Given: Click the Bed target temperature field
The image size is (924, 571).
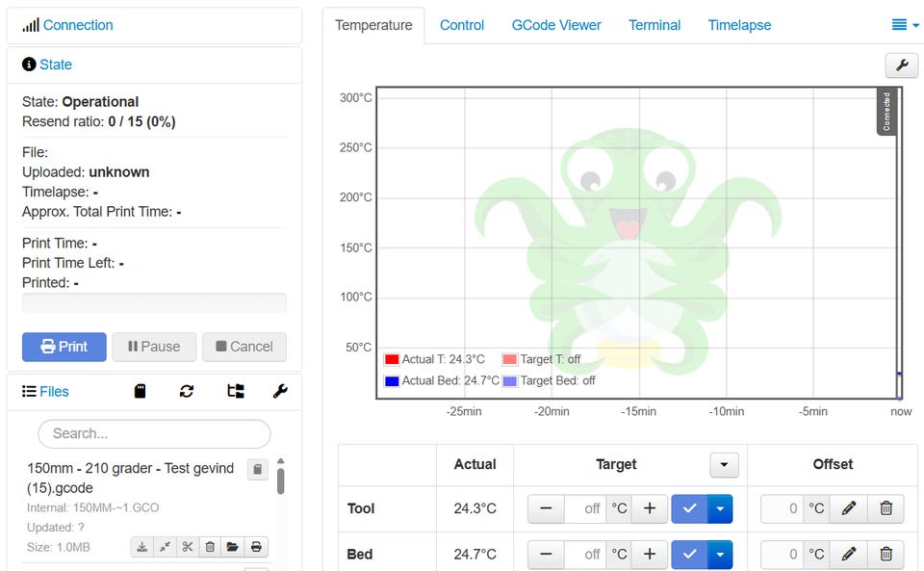Looking at the screenshot, I should (584, 555).
